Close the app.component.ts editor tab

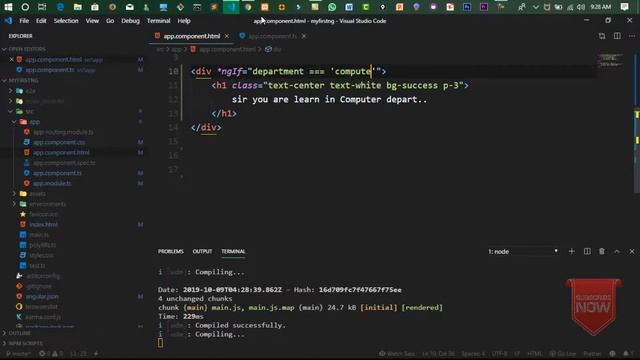pyautogui.click(x=304, y=36)
